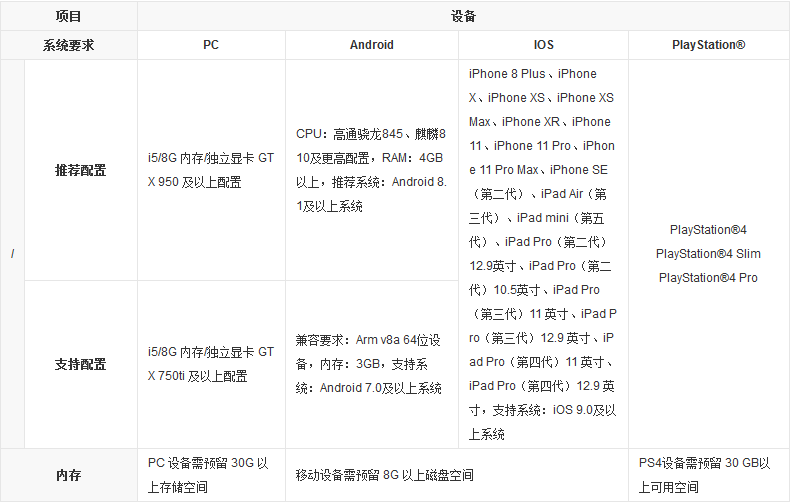Click the IOS column header
This screenshot has height=503, width=792.
point(543,45)
